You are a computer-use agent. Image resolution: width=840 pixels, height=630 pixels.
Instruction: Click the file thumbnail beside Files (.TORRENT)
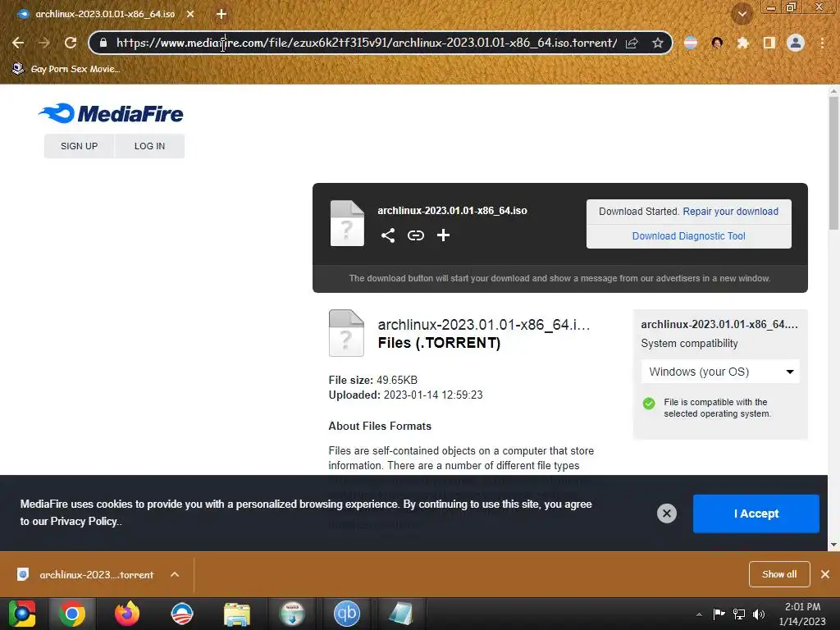(x=346, y=333)
